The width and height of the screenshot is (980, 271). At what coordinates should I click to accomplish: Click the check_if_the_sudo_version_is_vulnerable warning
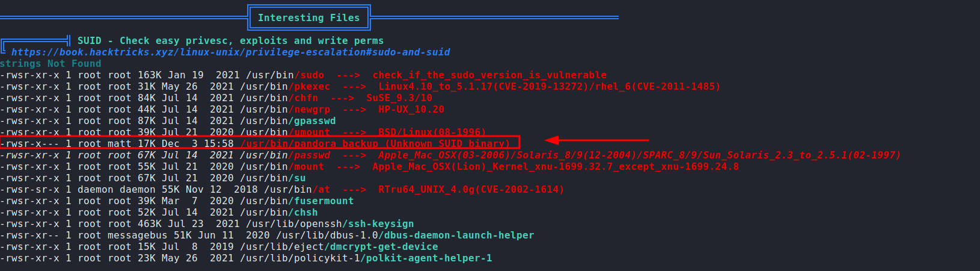click(489, 75)
